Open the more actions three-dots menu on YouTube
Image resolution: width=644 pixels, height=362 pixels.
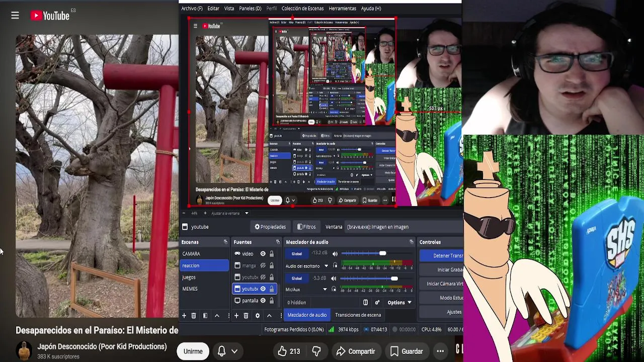440,351
